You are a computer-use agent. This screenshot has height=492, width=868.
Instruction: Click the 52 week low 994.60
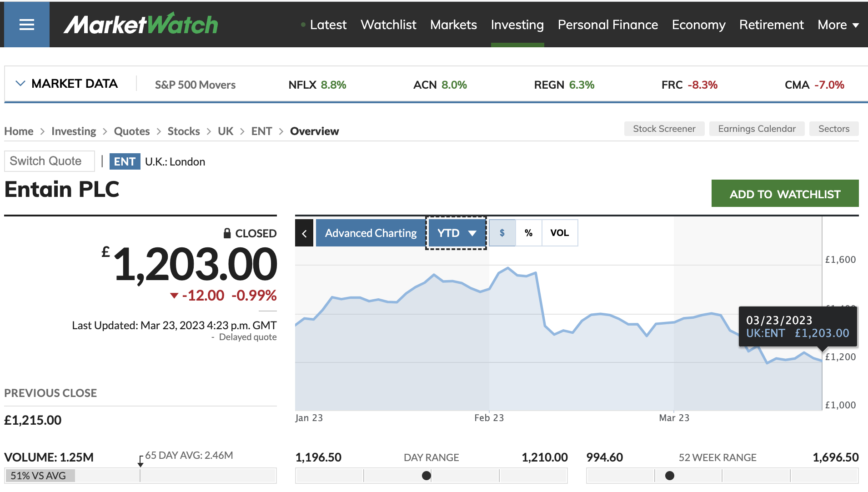point(605,457)
